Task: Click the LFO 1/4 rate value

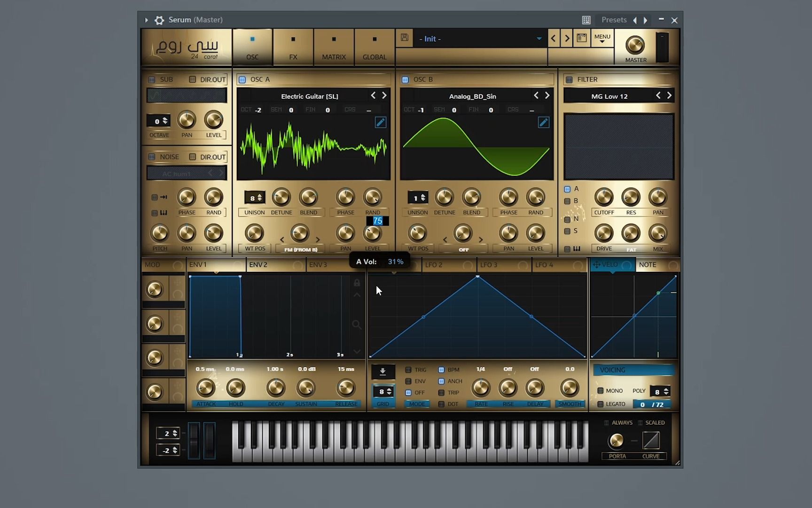Action: tap(481, 369)
